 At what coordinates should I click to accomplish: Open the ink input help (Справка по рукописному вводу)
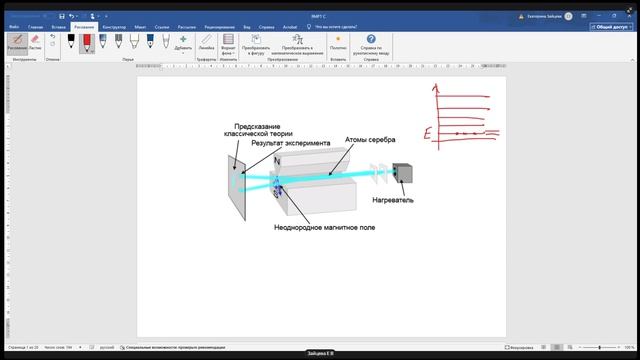pyautogui.click(x=371, y=45)
